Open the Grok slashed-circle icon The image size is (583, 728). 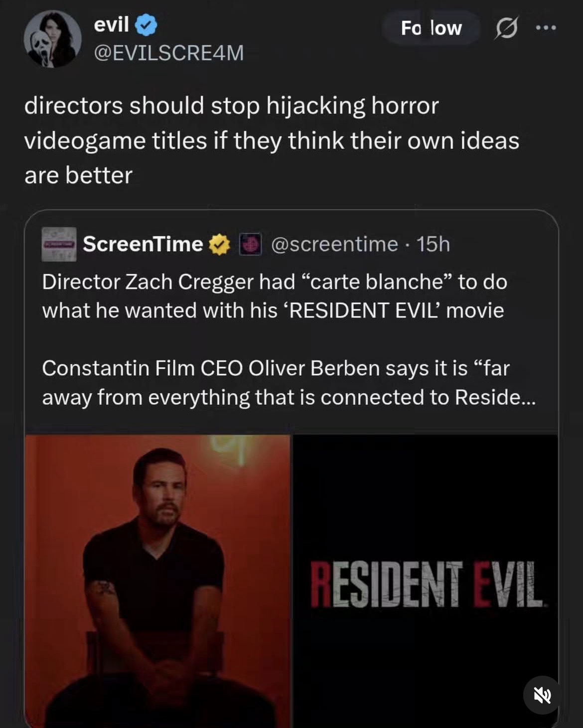point(506,28)
